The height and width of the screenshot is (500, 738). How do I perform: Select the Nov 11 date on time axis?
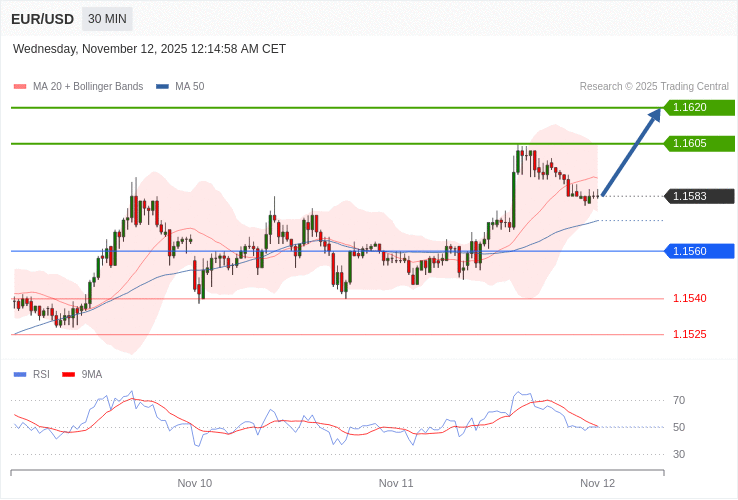coord(396,483)
